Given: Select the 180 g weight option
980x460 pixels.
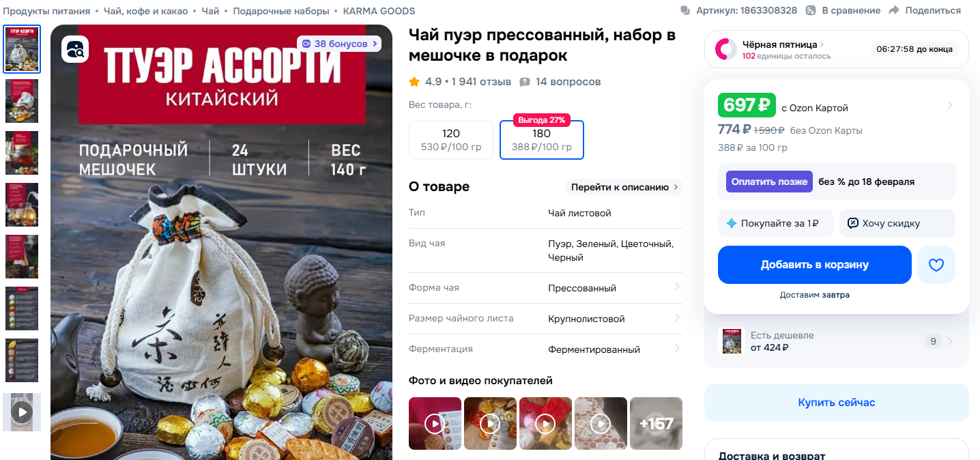Looking at the screenshot, I should click(542, 140).
